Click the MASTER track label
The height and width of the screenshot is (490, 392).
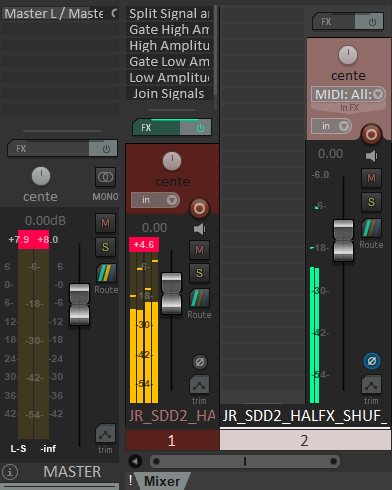tap(72, 472)
